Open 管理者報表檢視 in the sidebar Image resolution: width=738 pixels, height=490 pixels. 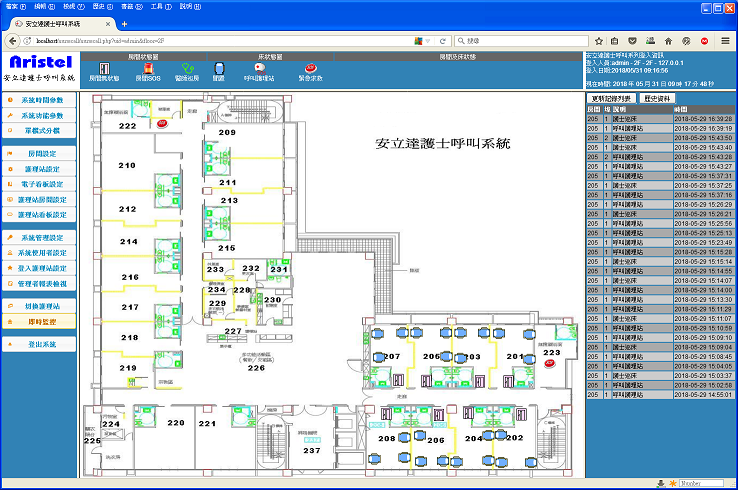(x=39, y=284)
